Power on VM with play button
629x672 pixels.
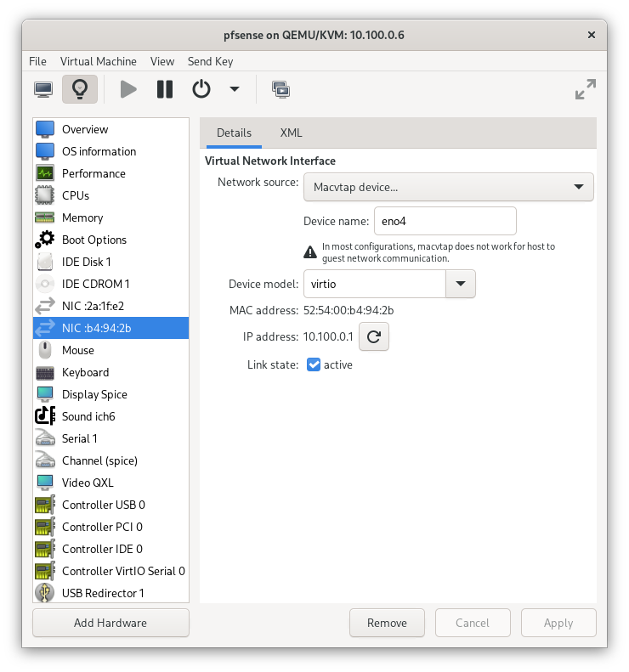coord(128,89)
